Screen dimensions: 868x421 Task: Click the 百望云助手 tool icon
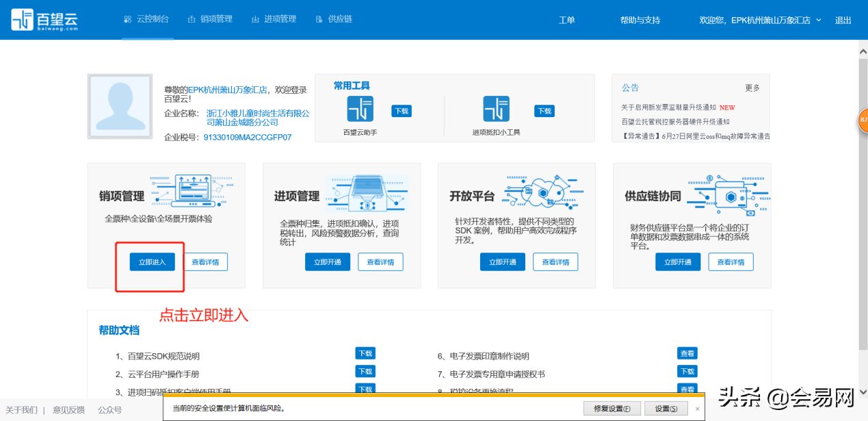pyautogui.click(x=360, y=109)
